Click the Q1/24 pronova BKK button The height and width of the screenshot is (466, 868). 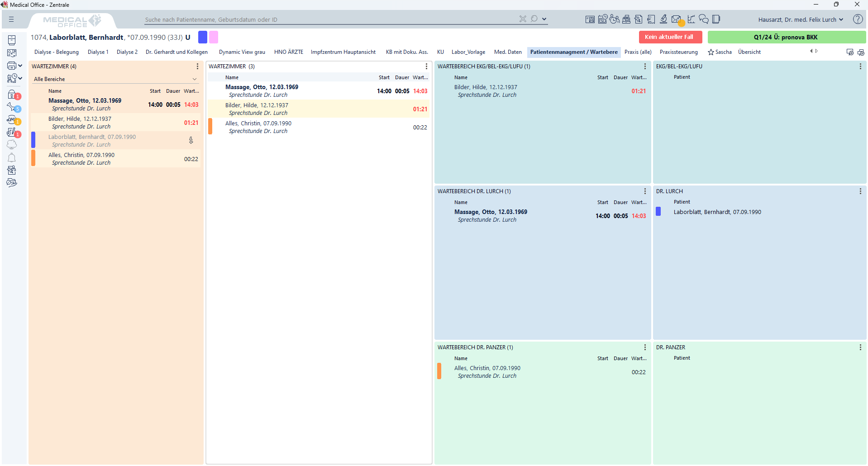tap(786, 37)
